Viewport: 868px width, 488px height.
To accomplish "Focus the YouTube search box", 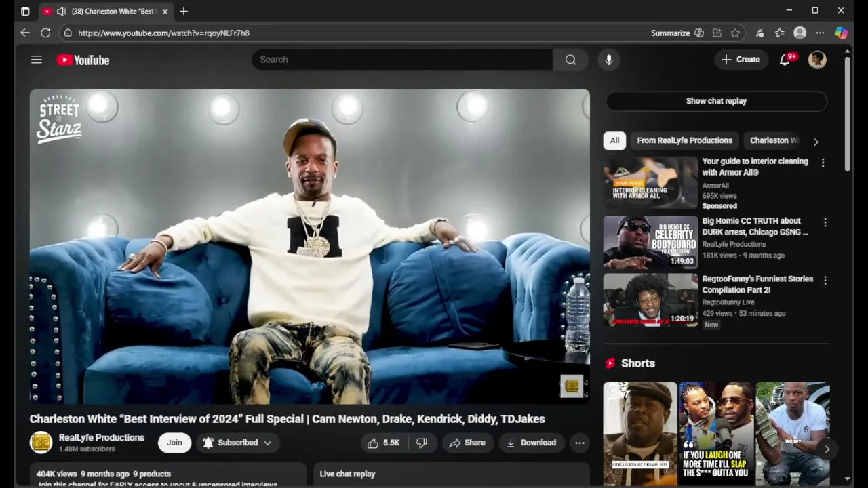I will (x=403, y=60).
